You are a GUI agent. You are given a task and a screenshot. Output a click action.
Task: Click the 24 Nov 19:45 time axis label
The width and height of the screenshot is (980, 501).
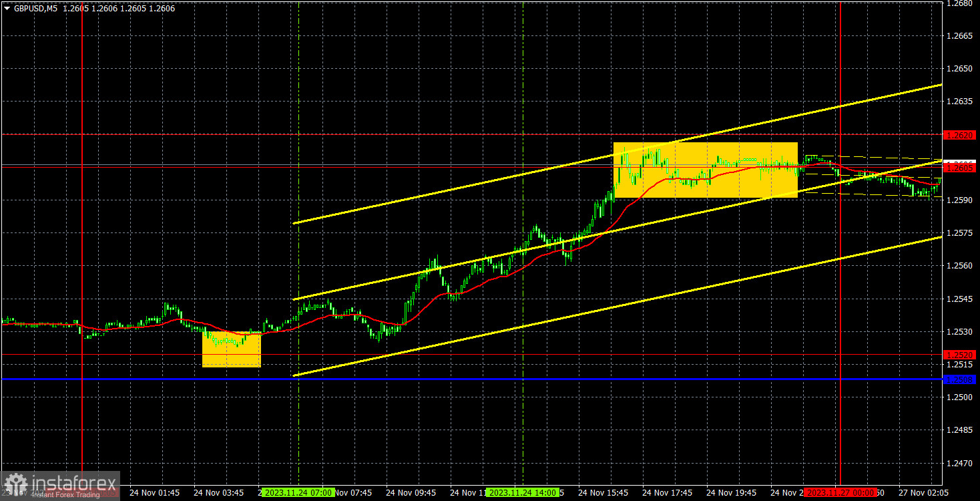[732, 492]
